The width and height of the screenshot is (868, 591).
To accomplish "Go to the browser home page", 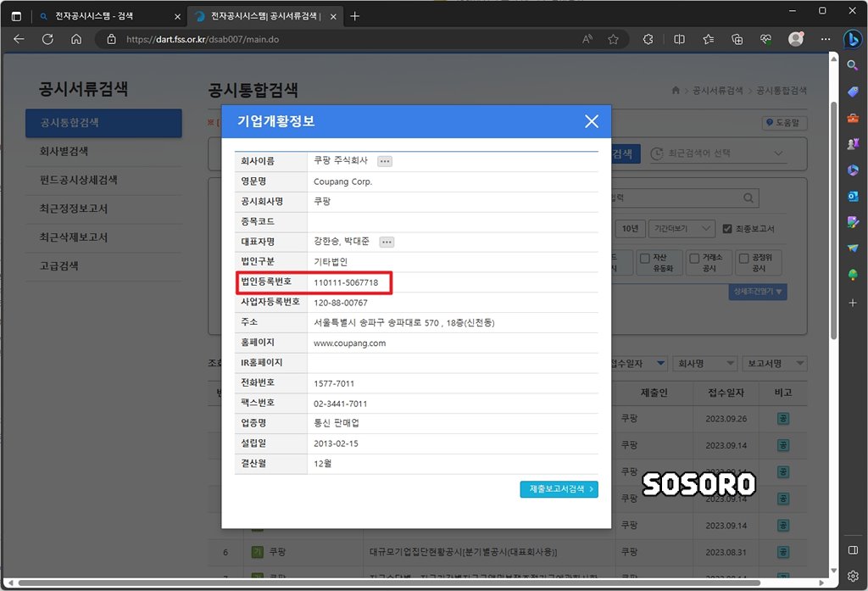I will click(x=76, y=39).
